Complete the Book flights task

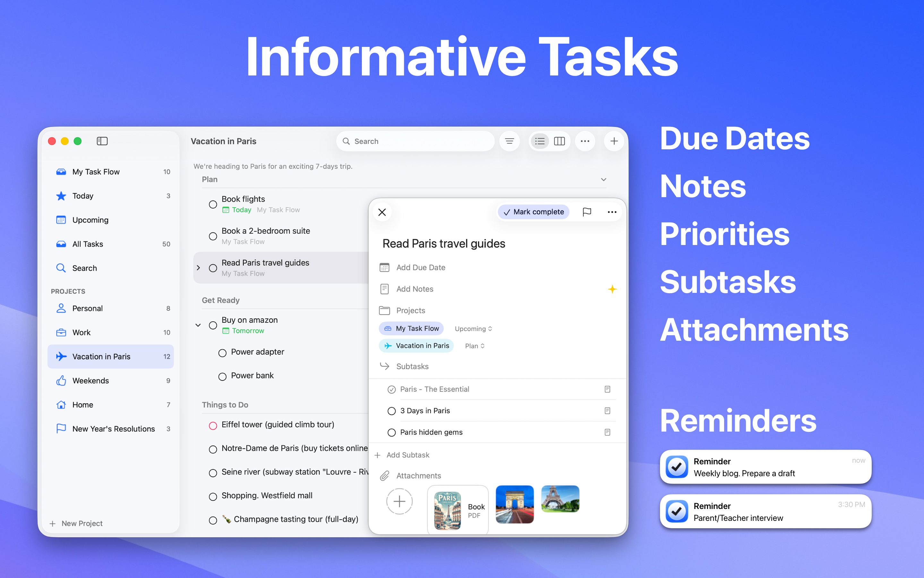[x=213, y=205]
